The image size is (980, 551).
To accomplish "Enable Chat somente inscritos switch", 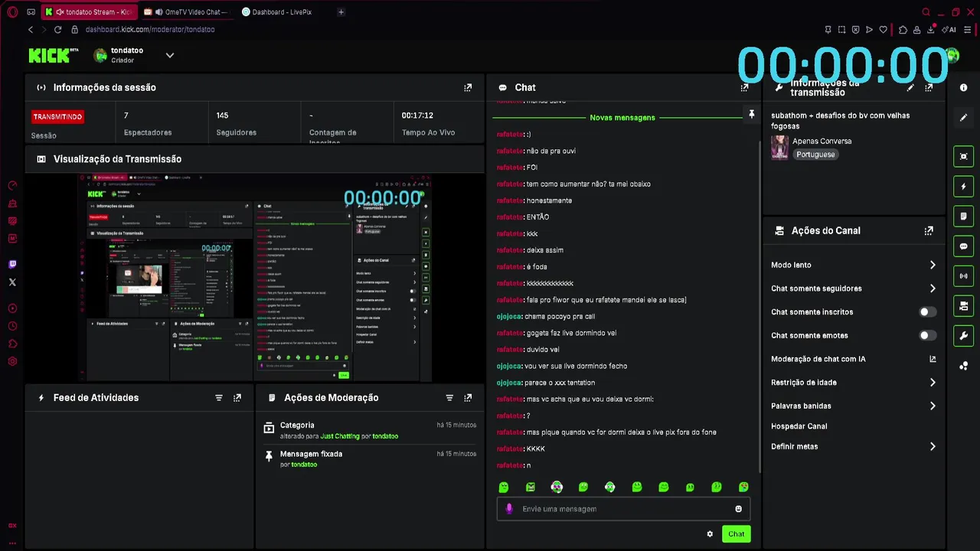I will click(x=927, y=312).
